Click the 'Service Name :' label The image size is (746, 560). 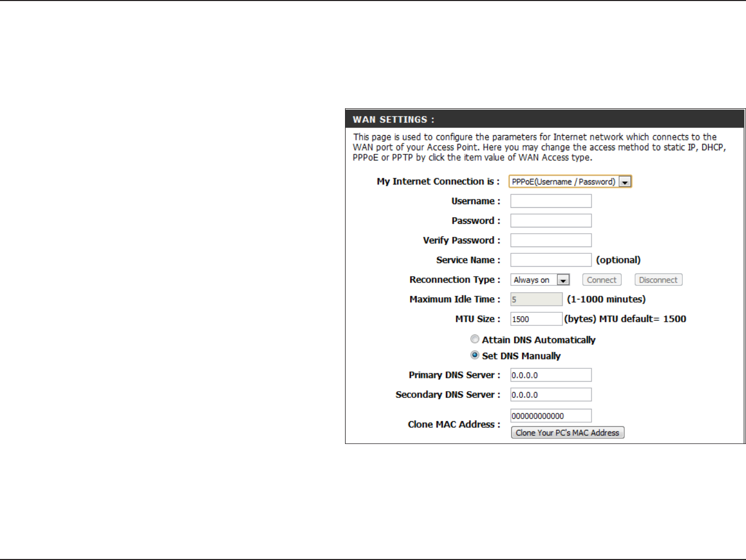tap(468, 260)
